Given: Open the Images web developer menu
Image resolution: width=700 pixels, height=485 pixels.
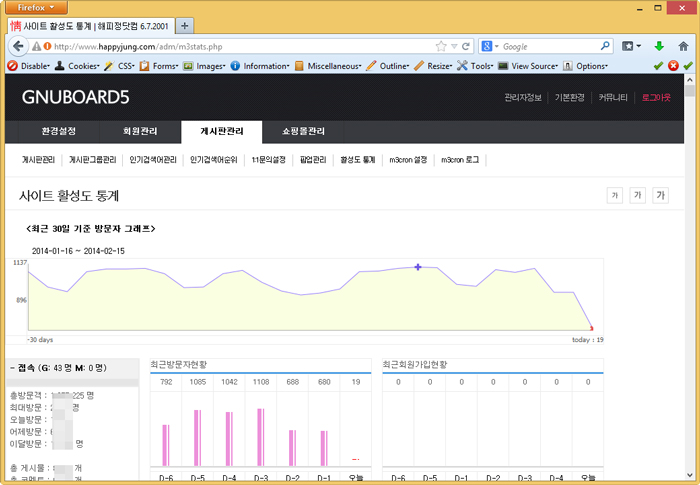Looking at the screenshot, I should click(204, 66).
